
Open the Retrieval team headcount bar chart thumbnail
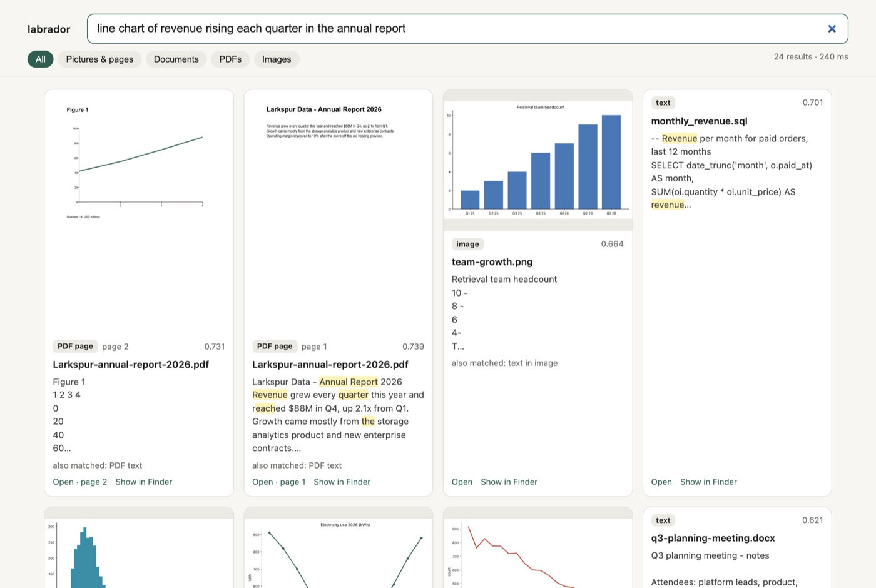537,160
